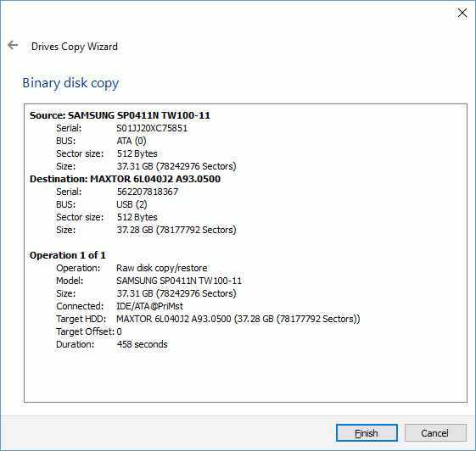This screenshot has width=476, height=451.
Task: Close the Drives Copy Wizard window
Action: (462, 13)
